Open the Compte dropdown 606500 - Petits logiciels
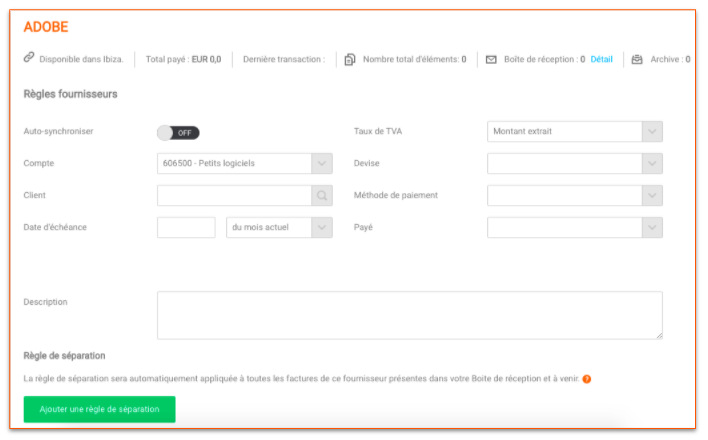The height and width of the screenshot is (440, 708). pyautogui.click(x=245, y=164)
